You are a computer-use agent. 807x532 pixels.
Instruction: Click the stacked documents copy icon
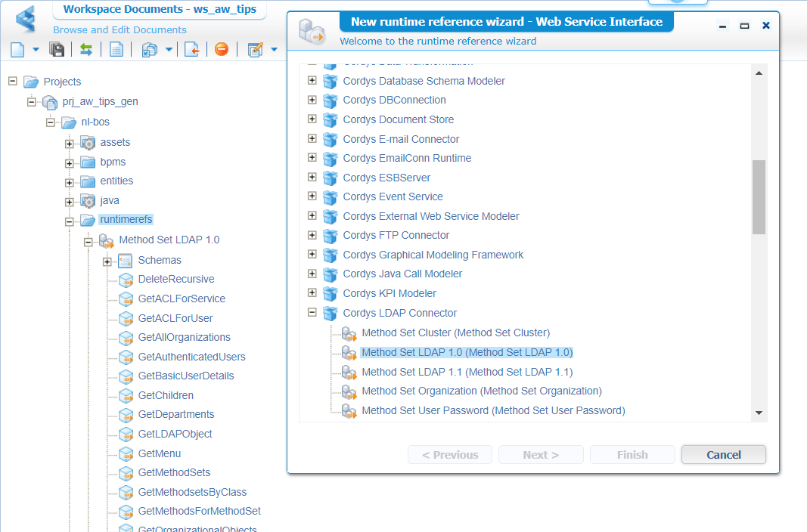[x=150, y=50]
